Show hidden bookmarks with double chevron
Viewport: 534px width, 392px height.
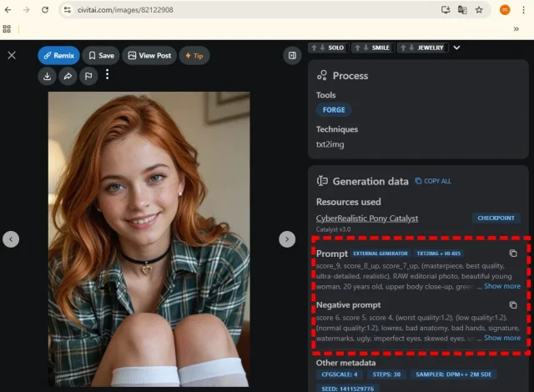point(516,29)
